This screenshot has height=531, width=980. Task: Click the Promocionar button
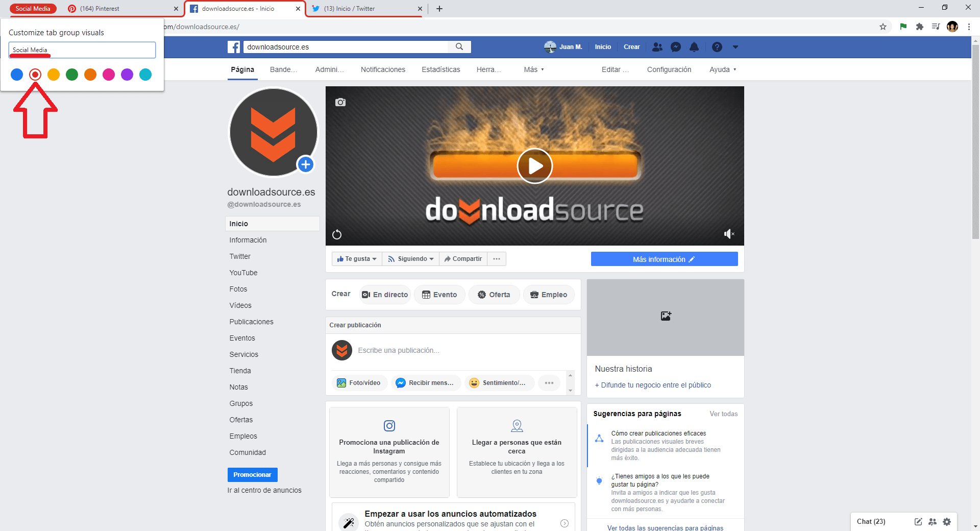pos(253,475)
